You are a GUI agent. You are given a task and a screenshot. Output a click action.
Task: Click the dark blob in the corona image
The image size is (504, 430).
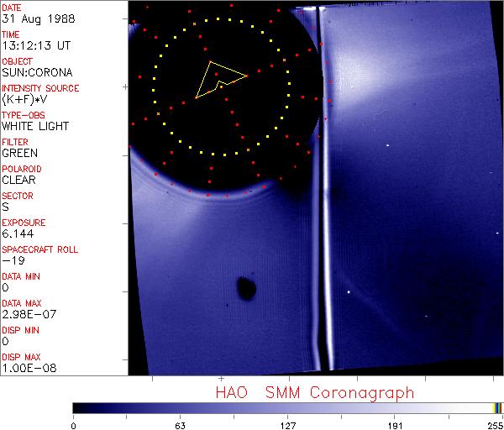pyautogui.click(x=246, y=290)
